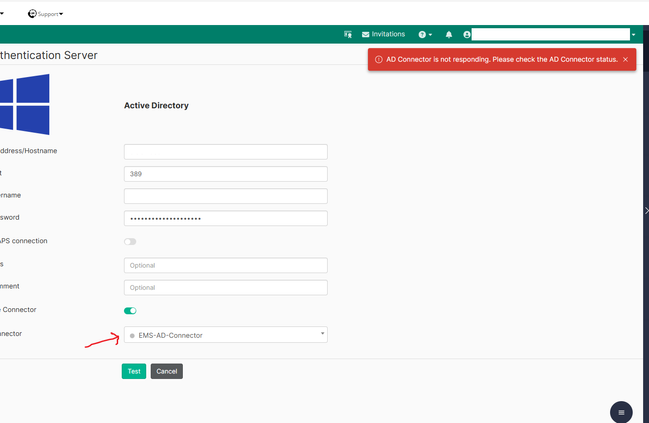
Task: Click the Address/Hostname input field
Action: coord(226,152)
